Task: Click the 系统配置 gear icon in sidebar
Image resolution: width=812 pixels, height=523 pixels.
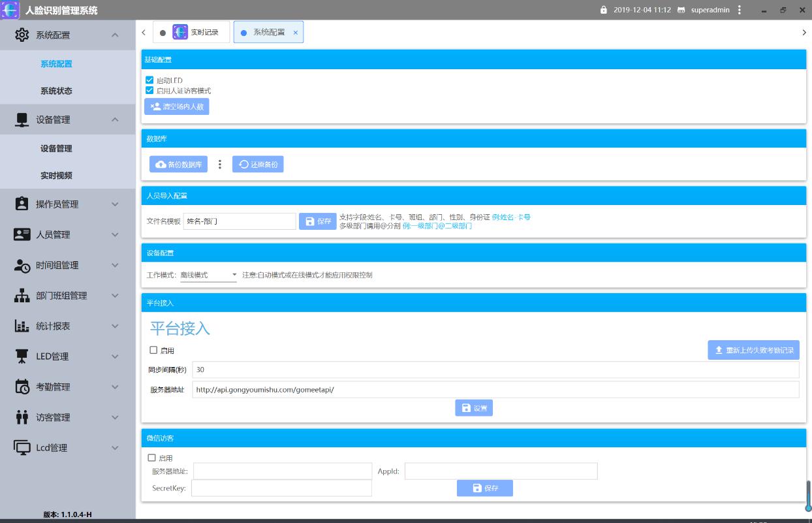Action: [x=22, y=35]
